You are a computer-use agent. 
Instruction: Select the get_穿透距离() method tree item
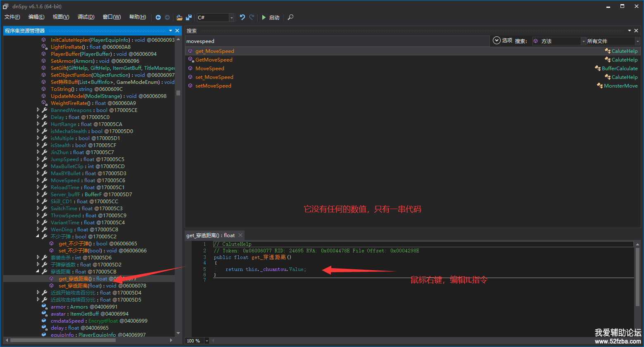coord(97,278)
